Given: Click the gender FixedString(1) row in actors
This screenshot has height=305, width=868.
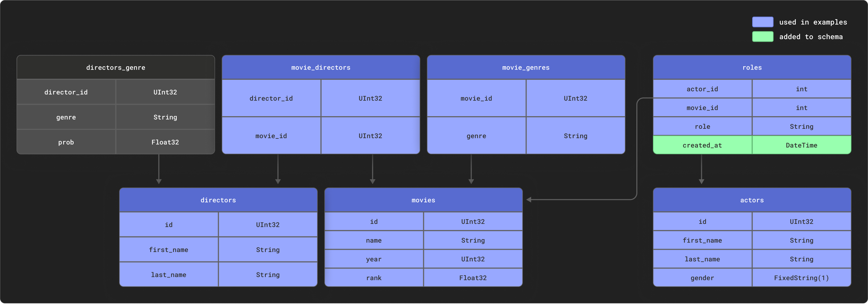Looking at the screenshot, I should tap(752, 277).
